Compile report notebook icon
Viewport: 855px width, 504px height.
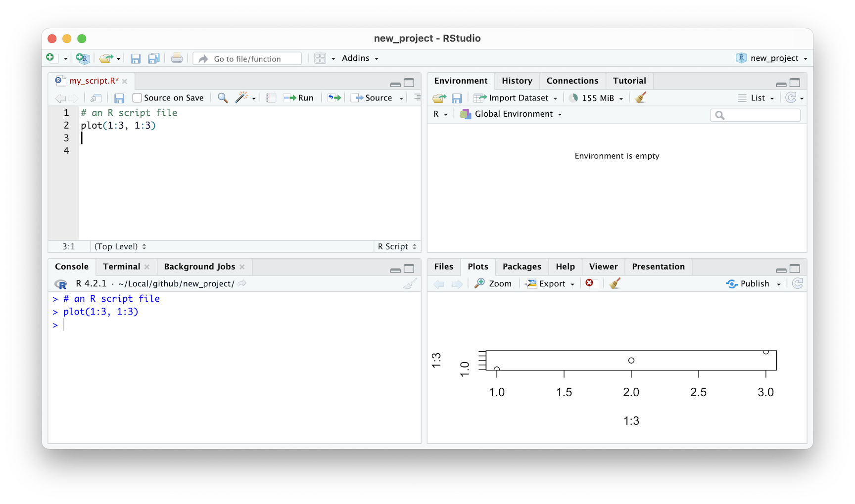271,98
